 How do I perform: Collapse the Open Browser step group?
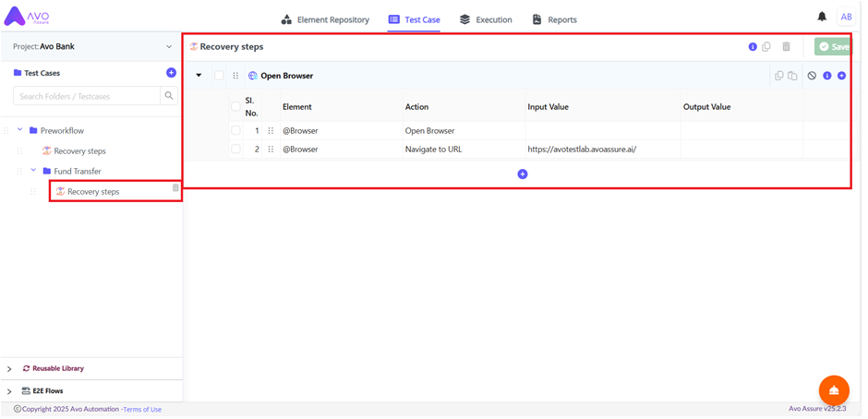(x=199, y=76)
